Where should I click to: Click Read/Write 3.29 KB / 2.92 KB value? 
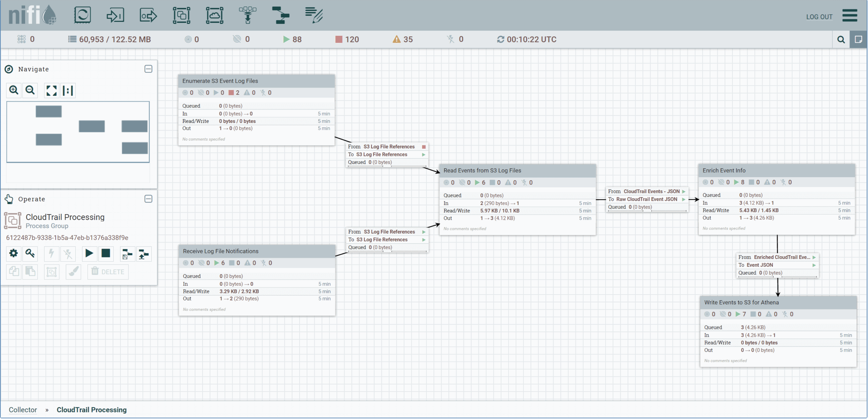click(x=239, y=291)
